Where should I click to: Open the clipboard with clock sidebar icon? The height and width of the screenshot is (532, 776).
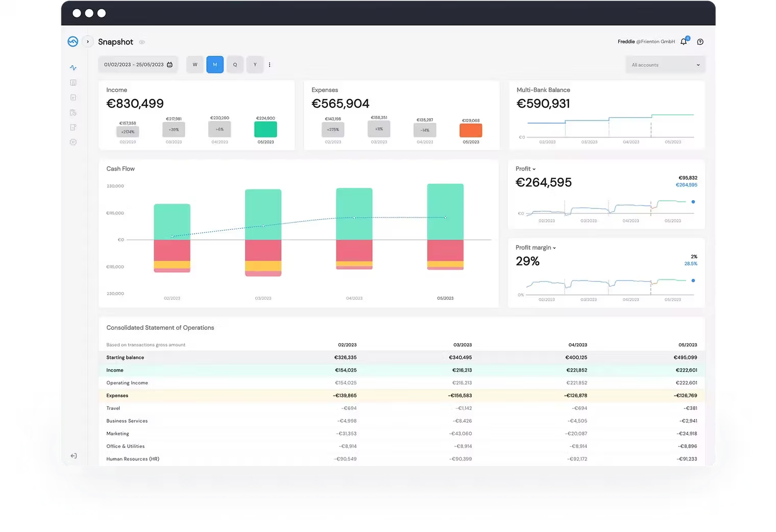[73, 112]
